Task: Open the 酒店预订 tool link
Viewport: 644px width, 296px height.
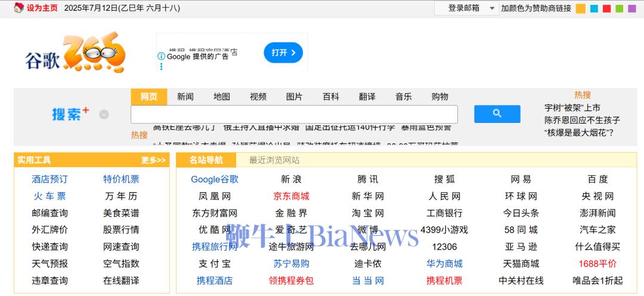Action: pyautogui.click(x=49, y=179)
